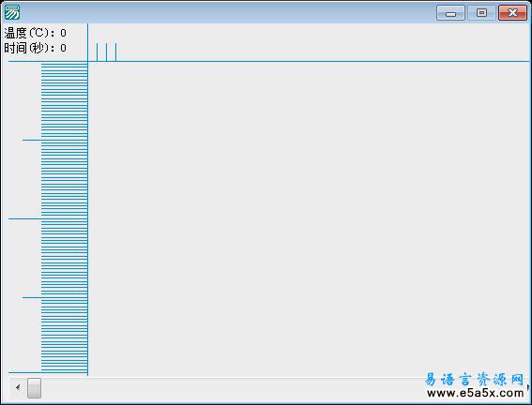Click the second vertical time tick mark
The width and height of the screenshot is (532, 405).
(x=107, y=52)
